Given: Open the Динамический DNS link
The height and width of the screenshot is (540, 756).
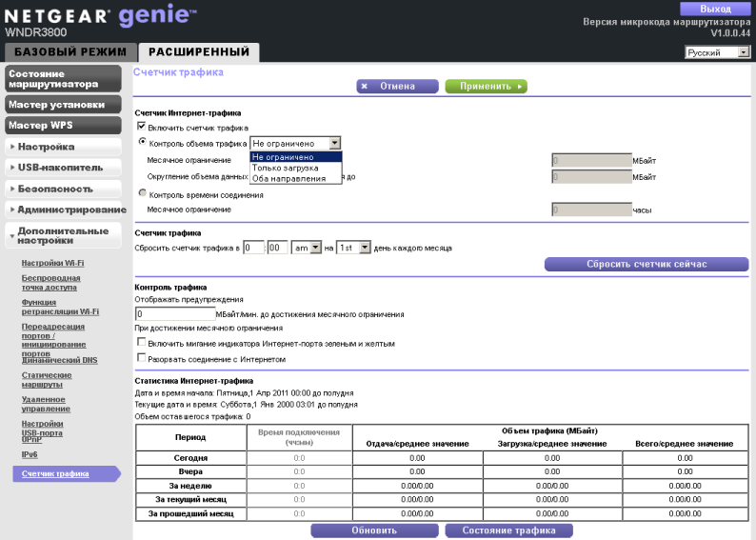Looking at the screenshot, I should (x=59, y=360).
